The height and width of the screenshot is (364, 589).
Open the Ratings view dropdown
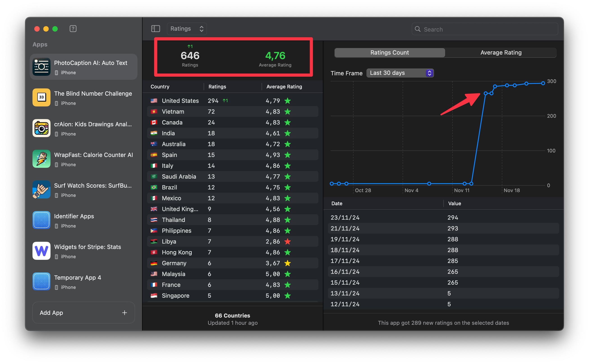click(x=187, y=29)
